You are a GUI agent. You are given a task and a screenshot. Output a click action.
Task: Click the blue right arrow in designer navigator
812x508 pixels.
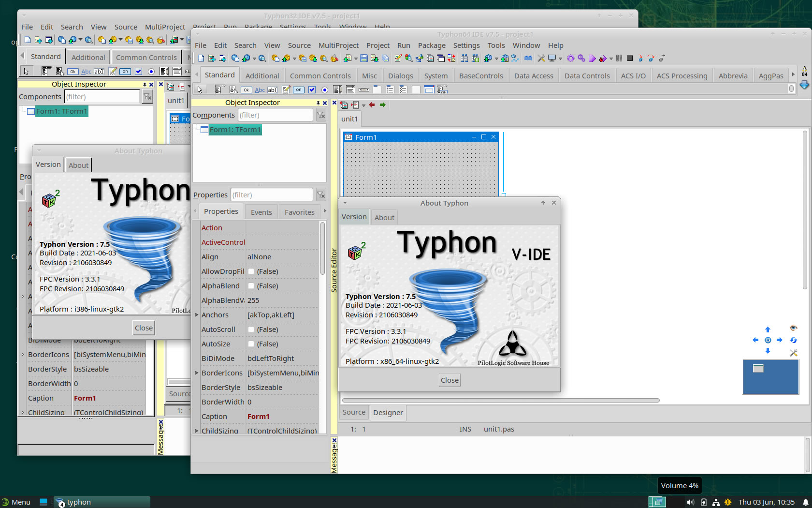tap(780, 340)
